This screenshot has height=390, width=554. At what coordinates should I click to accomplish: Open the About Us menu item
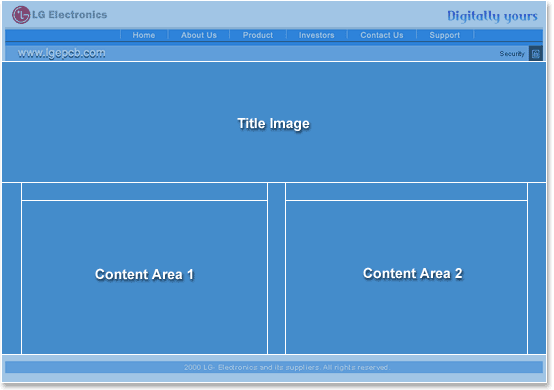click(199, 35)
